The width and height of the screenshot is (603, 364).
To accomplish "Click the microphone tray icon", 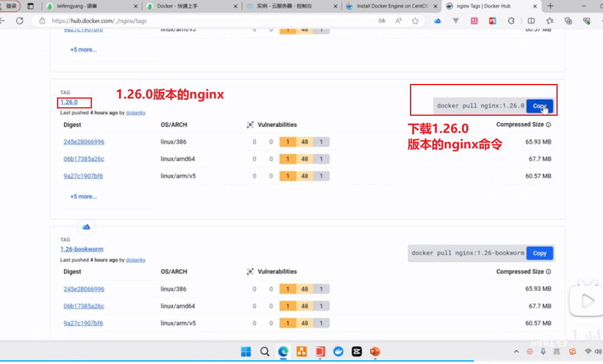I will tap(543, 351).
